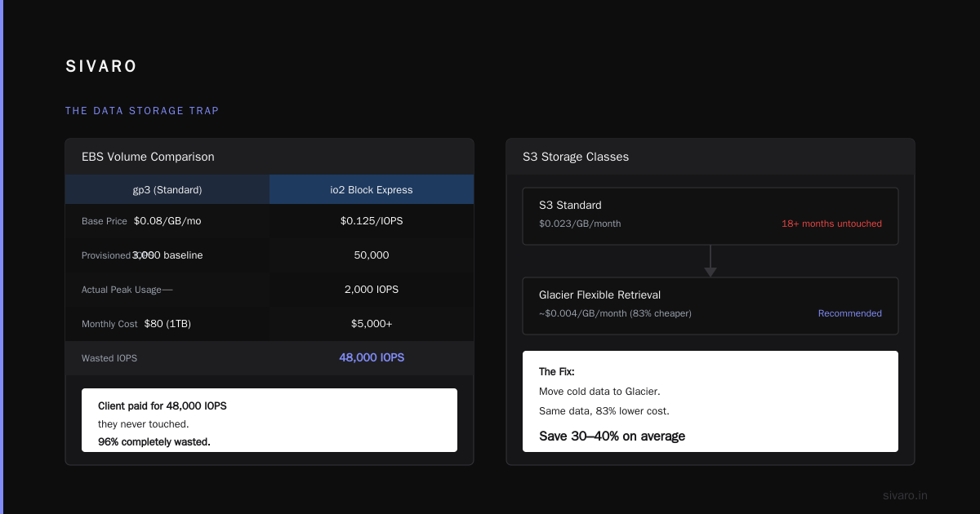Select the 'Glacier Flexible Retrieval' card title

[599, 295]
